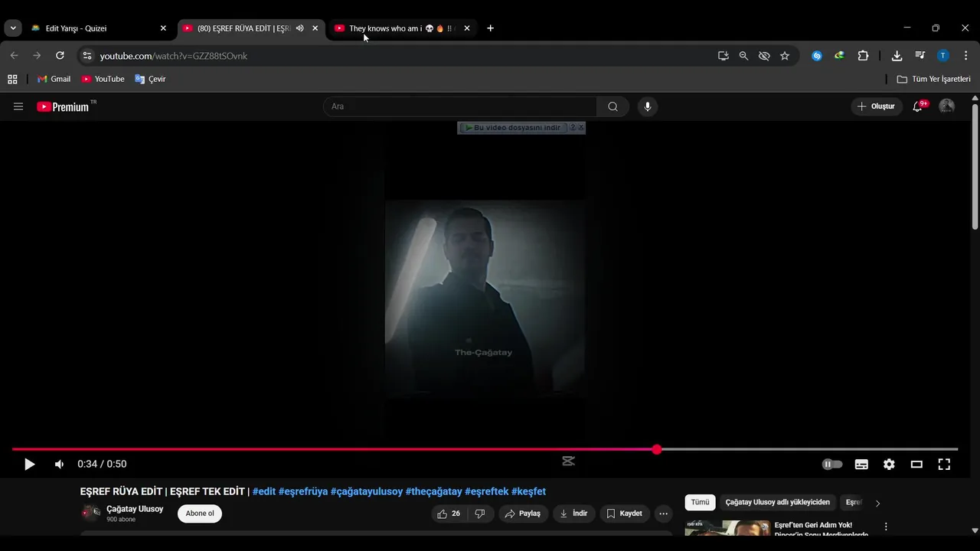Click the video progress bar scrubber
Screen dimensions: 980x551
click(657, 449)
